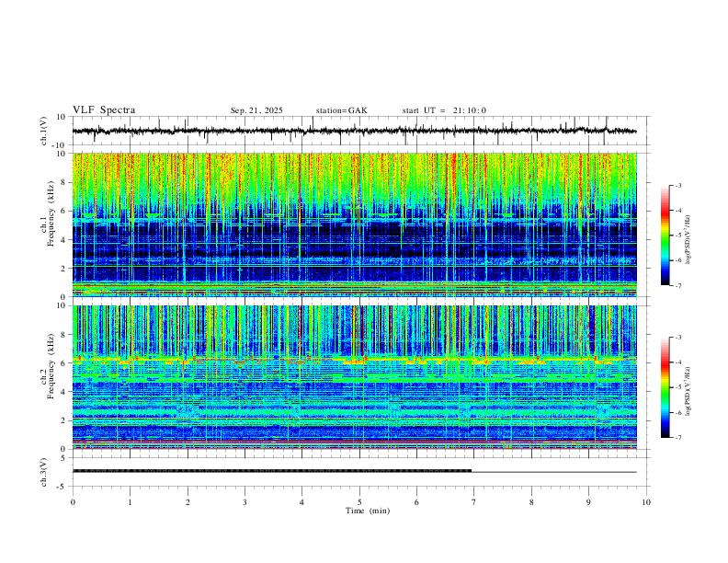The width and height of the screenshot is (728, 563).
Task: Click the "10" minute tick on time axis
Action: pos(646,502)
